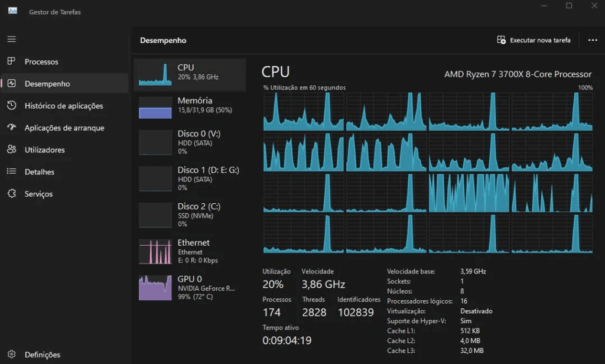Image resolution: width=605 pixels, height=364 pixels.
Task: Click the Threads count 2828
Action: pyautogui.click(x=314, y=312)
